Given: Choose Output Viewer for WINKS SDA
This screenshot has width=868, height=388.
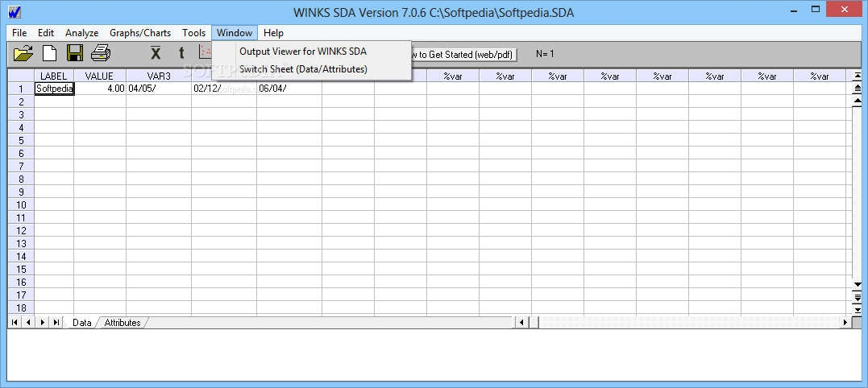Looking at the screenshot, I should click(312, 52).
